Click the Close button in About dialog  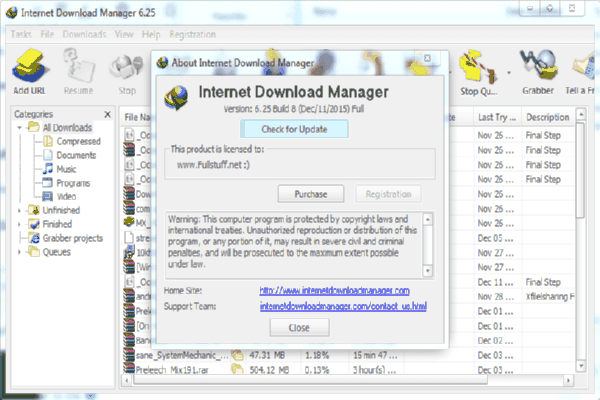[299, 328]
